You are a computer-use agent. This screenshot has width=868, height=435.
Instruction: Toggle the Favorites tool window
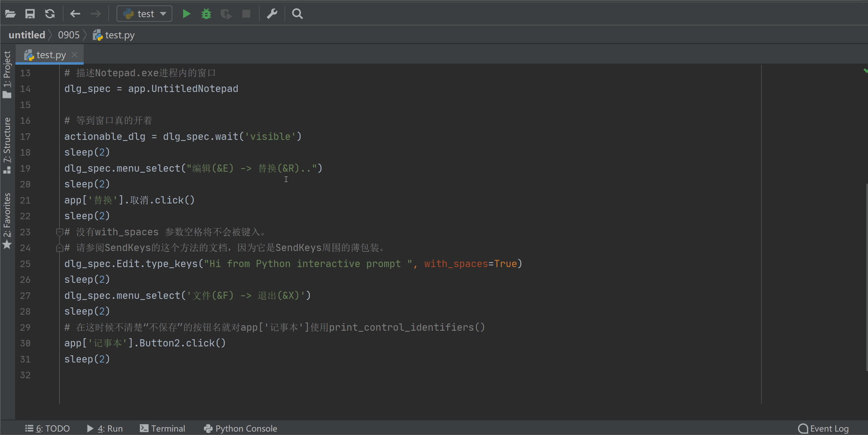click(7, 221)
